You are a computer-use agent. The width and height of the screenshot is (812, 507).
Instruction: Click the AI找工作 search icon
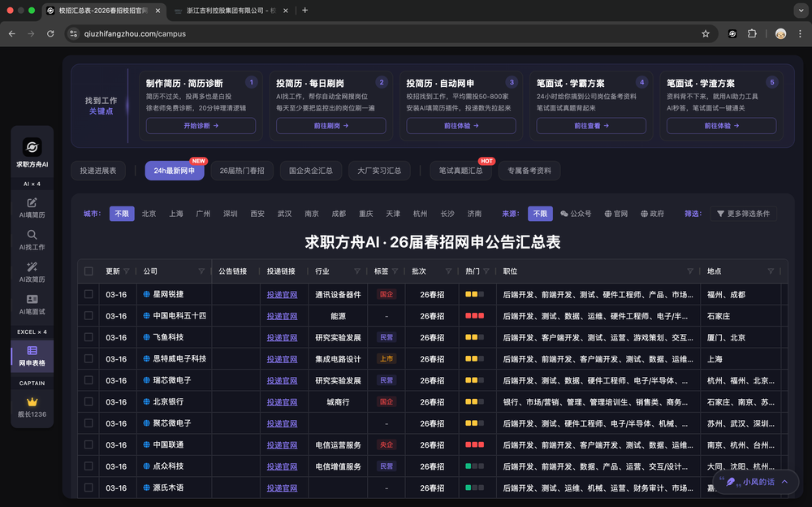(x=32, y=235)
